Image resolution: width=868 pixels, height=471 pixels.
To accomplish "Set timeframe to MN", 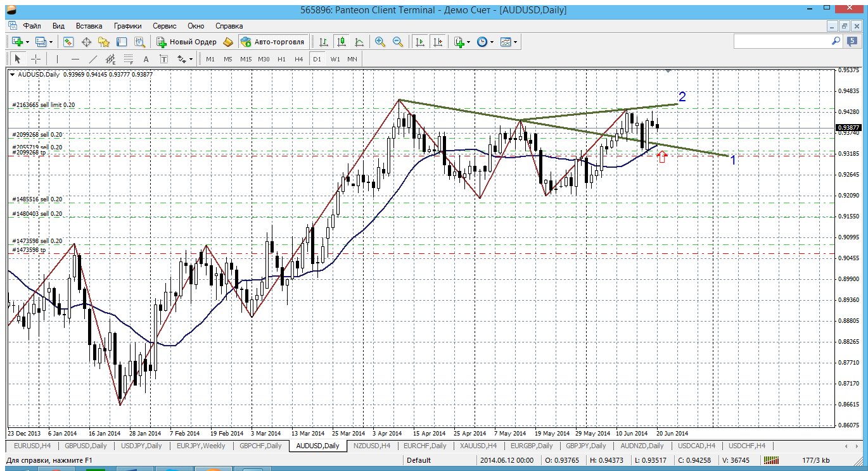I will 352,59.
